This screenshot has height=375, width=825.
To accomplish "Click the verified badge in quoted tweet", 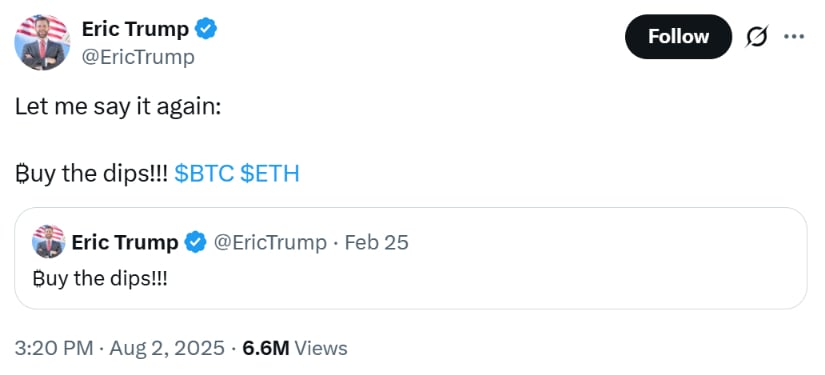I will point(196,242).
